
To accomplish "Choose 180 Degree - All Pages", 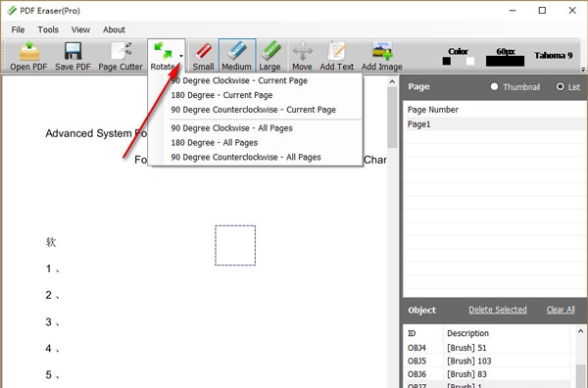I will coord(214,143).
